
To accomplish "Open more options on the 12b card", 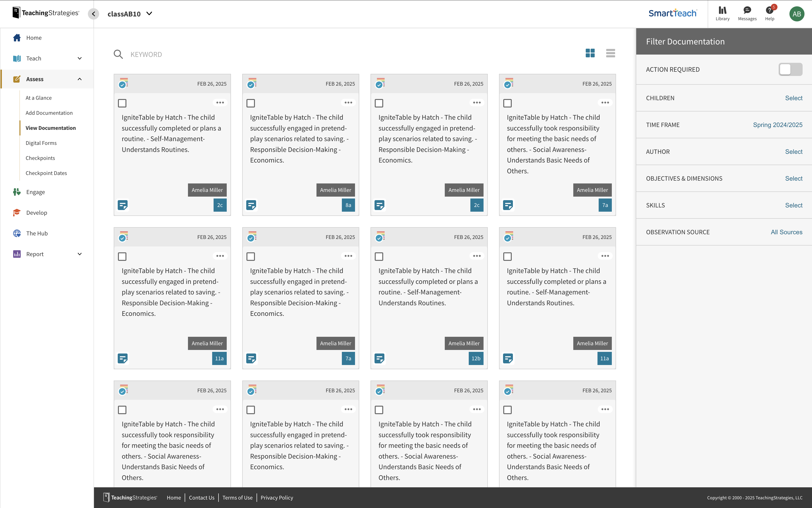I will pos(476,256).
